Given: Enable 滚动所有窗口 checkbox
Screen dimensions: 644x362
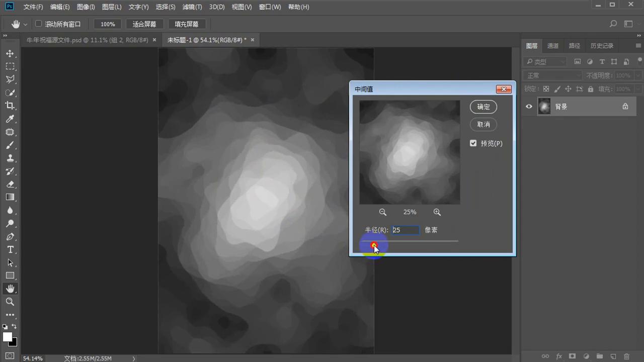Looking at the screenshot, I should [39, 24].
